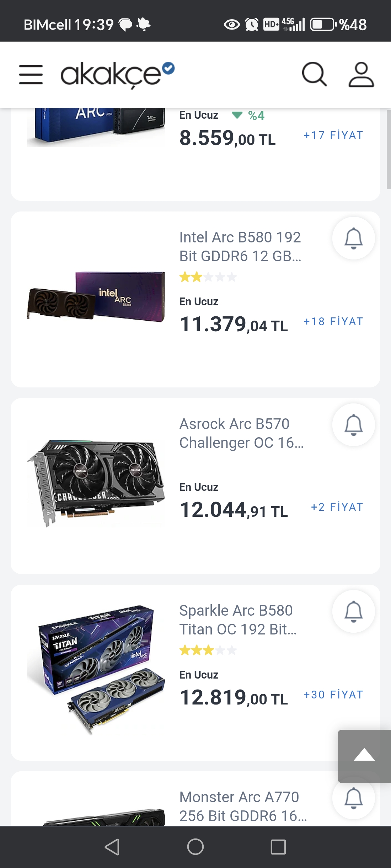Turn on price alert for Sparkle Arc B580 Titan
This screenshot has width=391, height=868.
pos(353,611)
